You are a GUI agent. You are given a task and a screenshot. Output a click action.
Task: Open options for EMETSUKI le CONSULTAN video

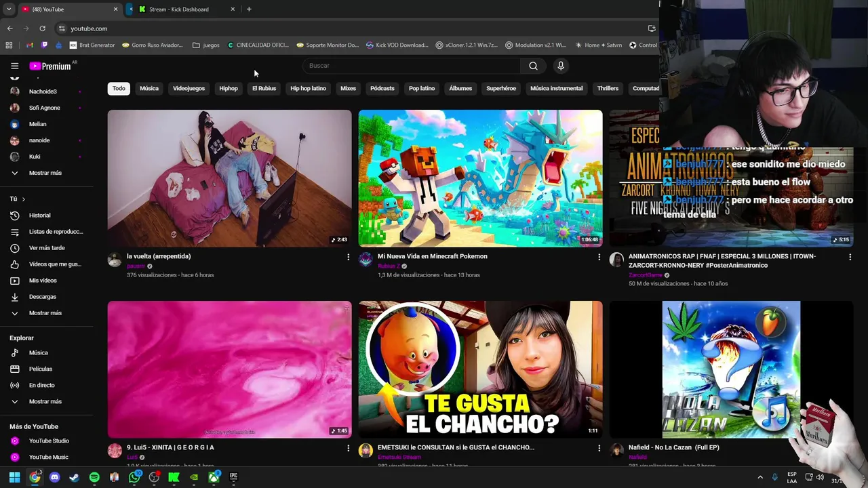coord(599,448)
